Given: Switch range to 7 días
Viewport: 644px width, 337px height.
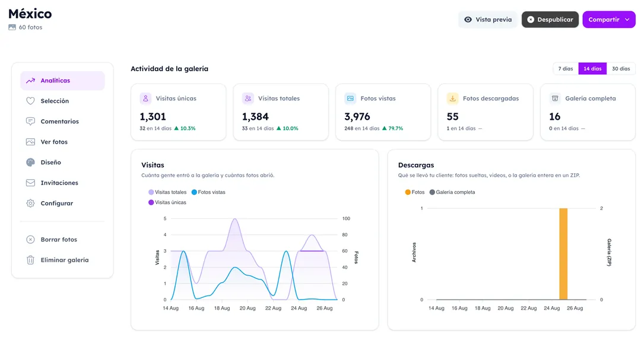Looking at the screenshot, I should pyautogui.click(x=566, y=69).
